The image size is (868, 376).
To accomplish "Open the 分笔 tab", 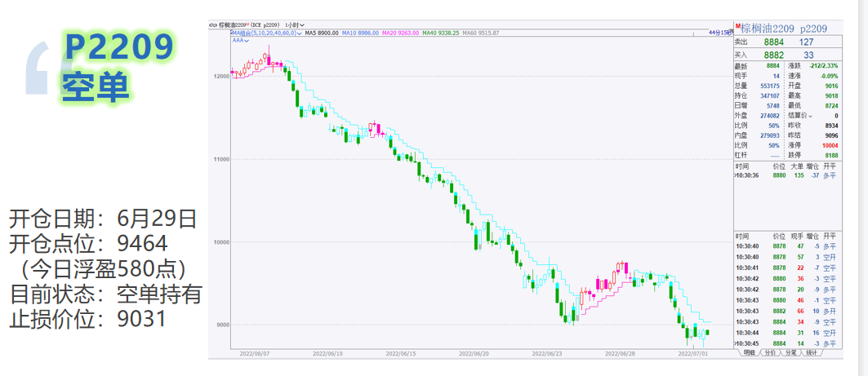I will [x=791, y=354].
